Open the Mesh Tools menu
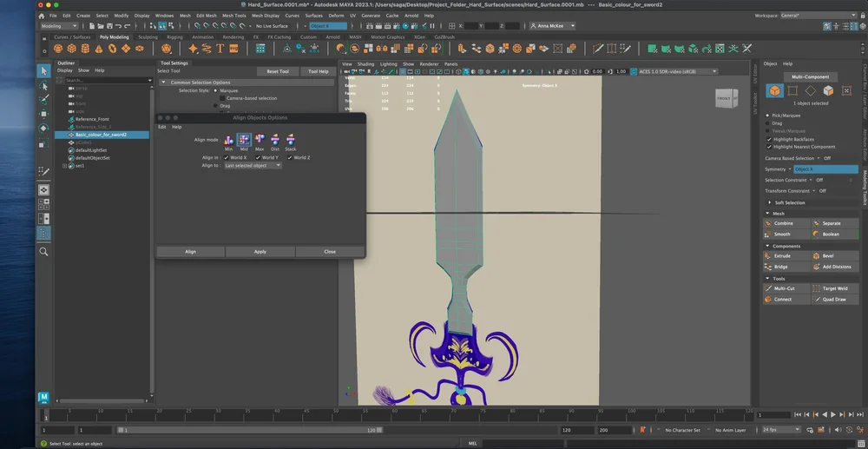Image resolution: width=868 pixels, height=449 pixels. point(233,16)
